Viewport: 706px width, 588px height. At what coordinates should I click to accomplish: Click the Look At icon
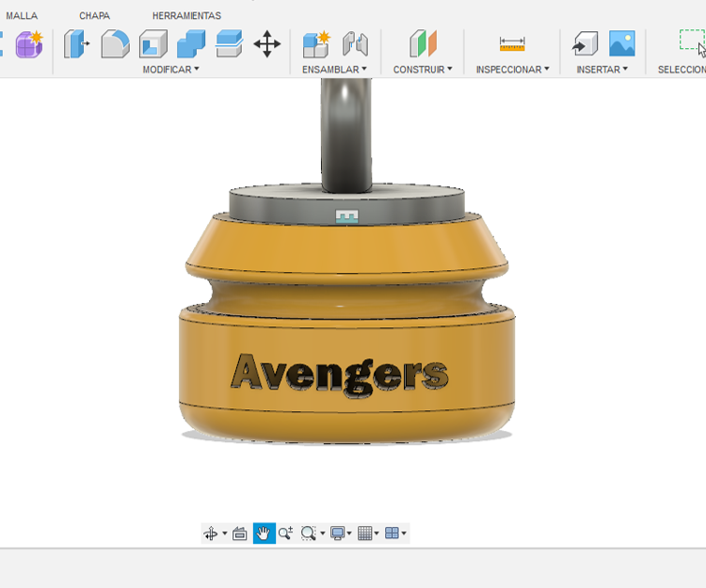click(x=239, y=533)
